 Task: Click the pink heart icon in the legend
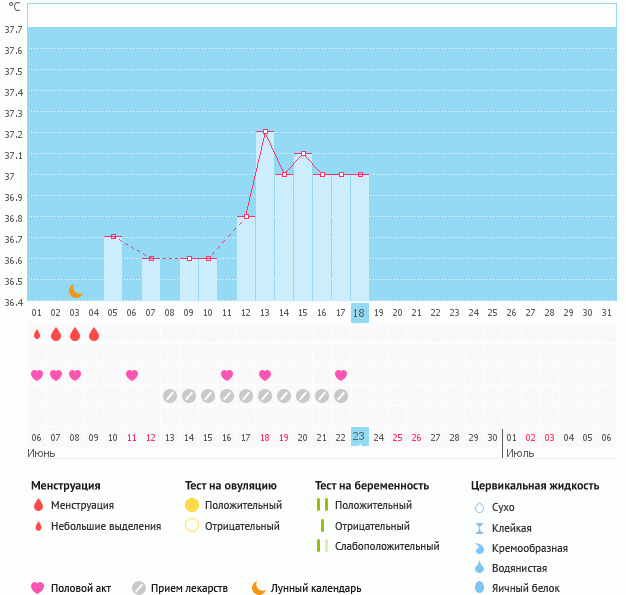click(x=39, y=588)
